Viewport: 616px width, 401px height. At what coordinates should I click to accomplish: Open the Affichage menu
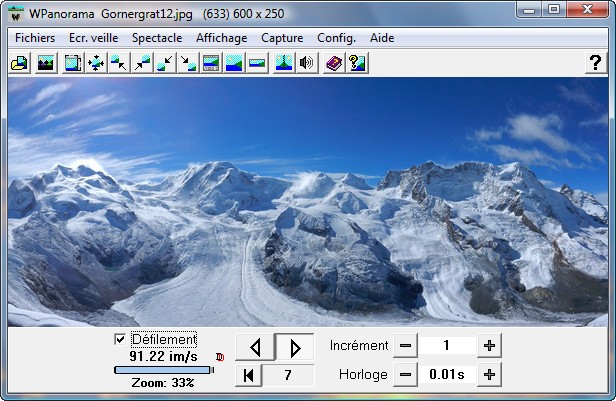click(x=222, y=38)
